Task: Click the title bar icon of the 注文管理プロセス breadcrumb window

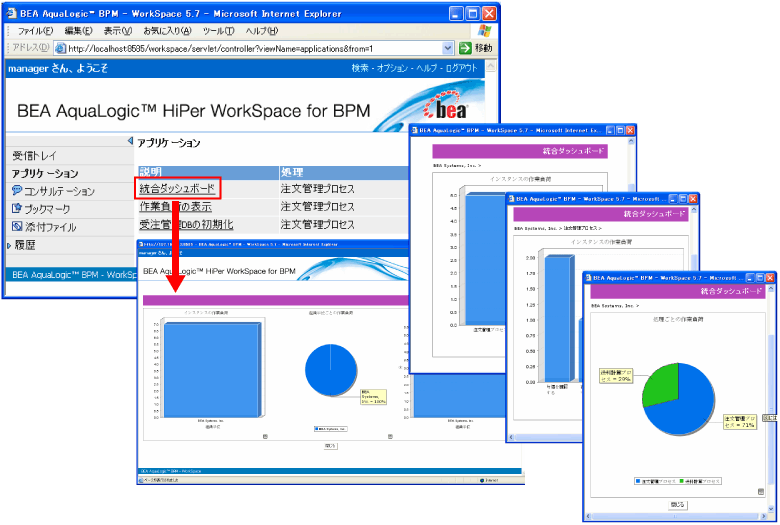Action: point(511,199)
